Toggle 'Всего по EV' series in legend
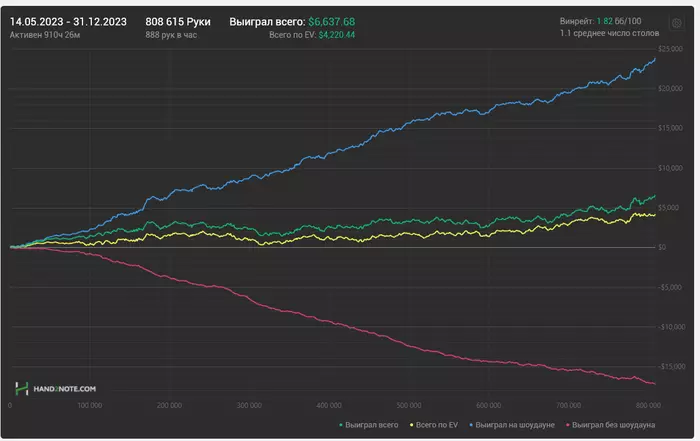The height and width of the screenshot is (441, 700). pyautogui.click(x=435, y=425)
